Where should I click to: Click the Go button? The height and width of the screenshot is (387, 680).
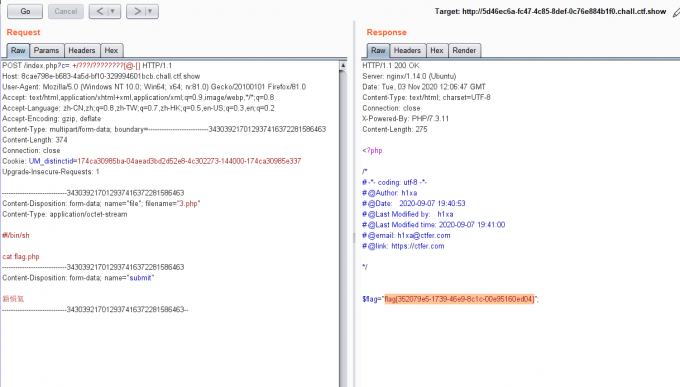[25, 11]
